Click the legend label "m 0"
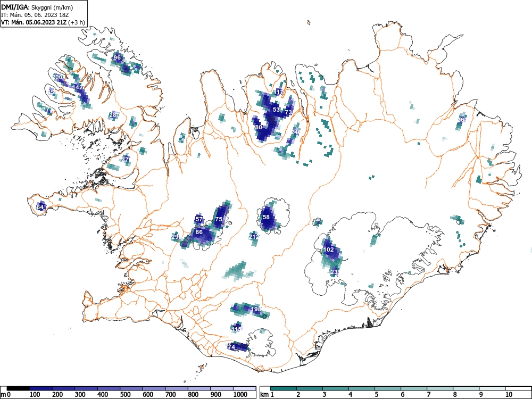The width and height of the screenshot is (532, 399). pyautogui.click(x=5, y=395)
